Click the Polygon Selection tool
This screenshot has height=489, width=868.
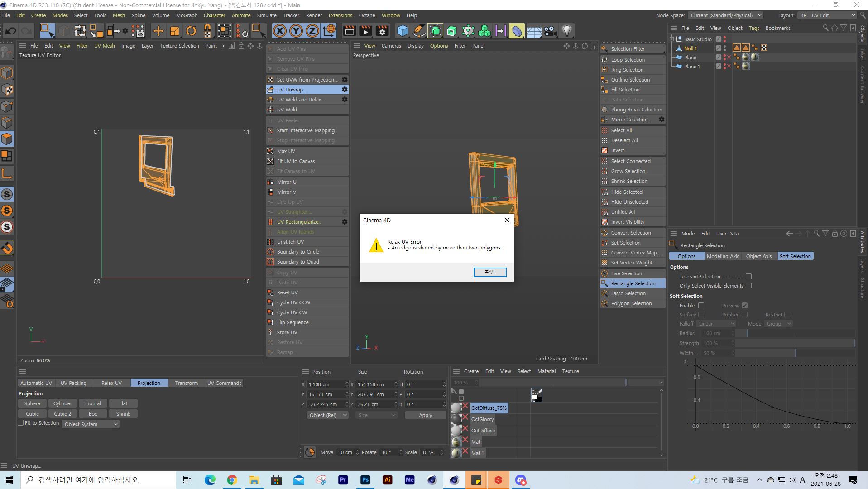(x=633, y=303)
